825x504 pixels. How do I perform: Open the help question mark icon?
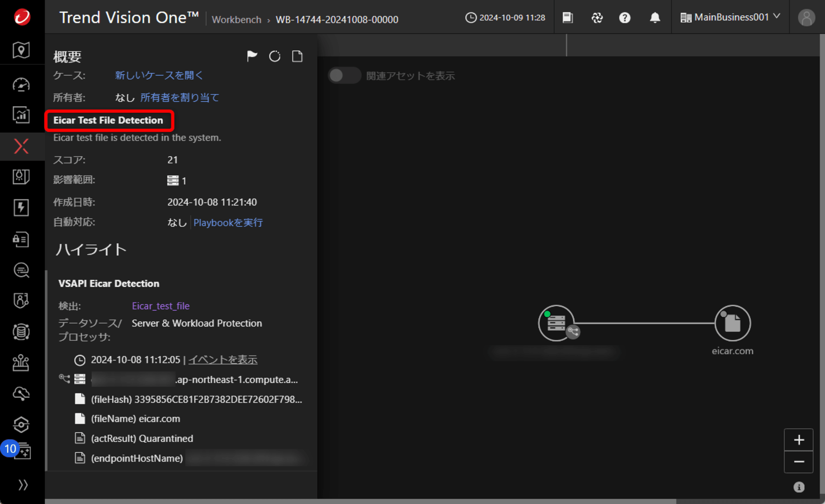coord(625,17)
